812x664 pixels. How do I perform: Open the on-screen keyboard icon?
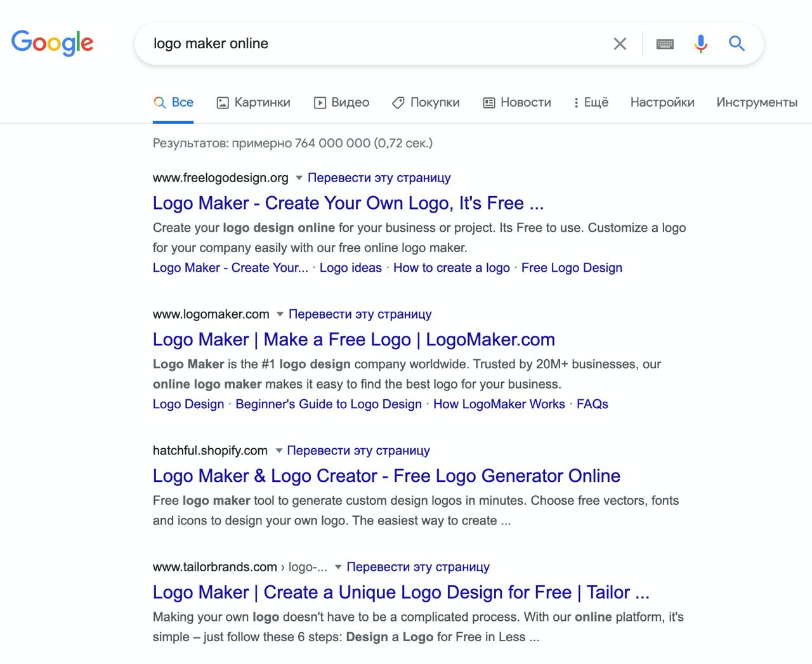tap(665, 44)
